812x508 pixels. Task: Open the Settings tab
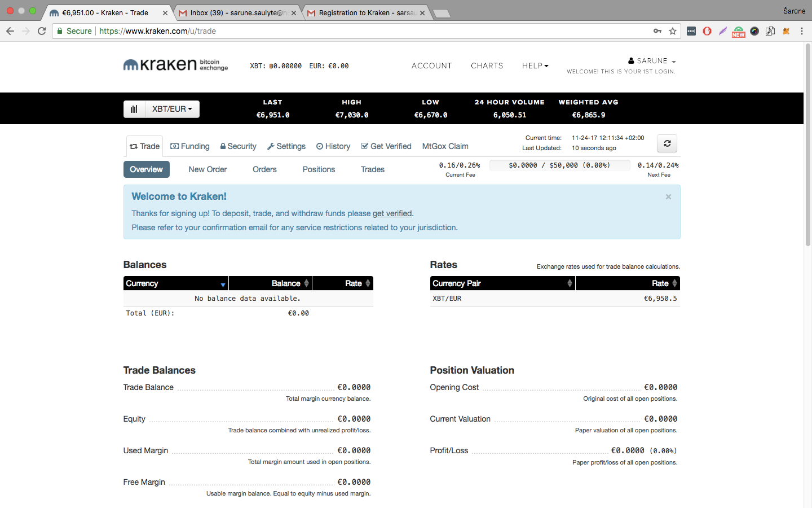pos(286,146)
